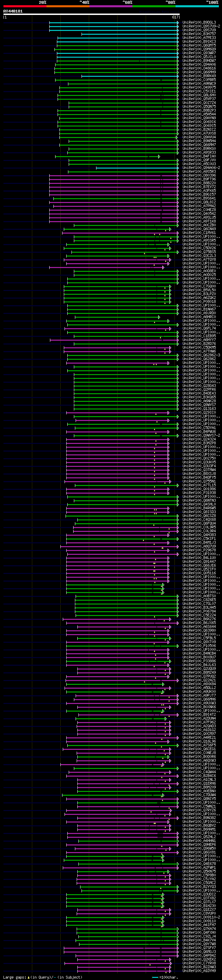Click the orange ~40% identity legend segment
The width and height of the screenshot is (222, 980).
tap(68, 6)
